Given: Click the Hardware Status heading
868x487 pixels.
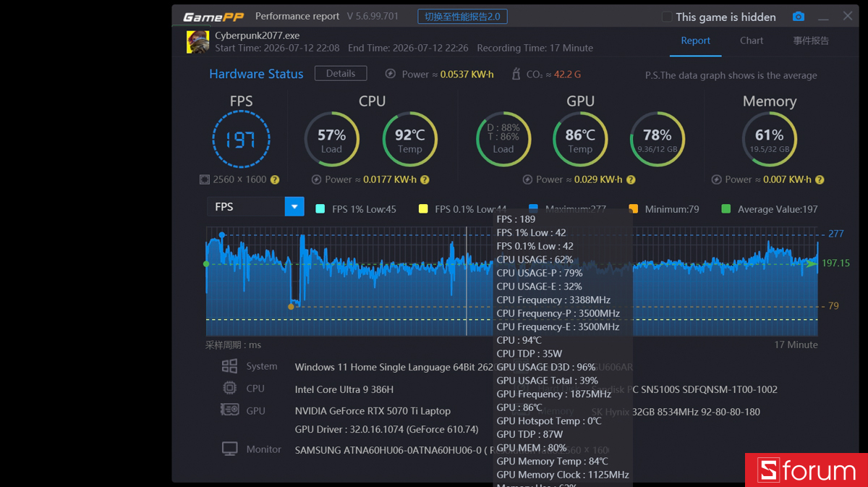Looking at the screenshot, I should [x=256, y=74].
